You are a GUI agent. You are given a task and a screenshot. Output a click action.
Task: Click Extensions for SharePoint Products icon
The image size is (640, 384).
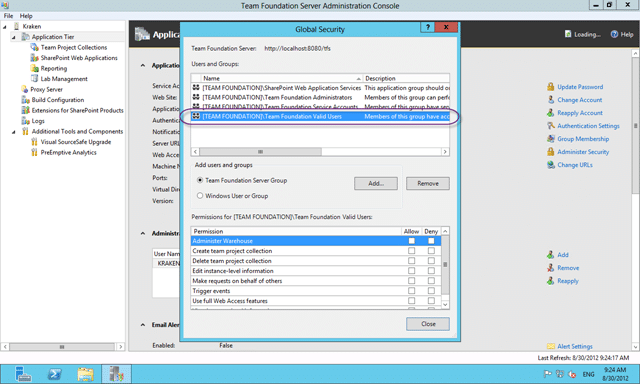point(25,110)
